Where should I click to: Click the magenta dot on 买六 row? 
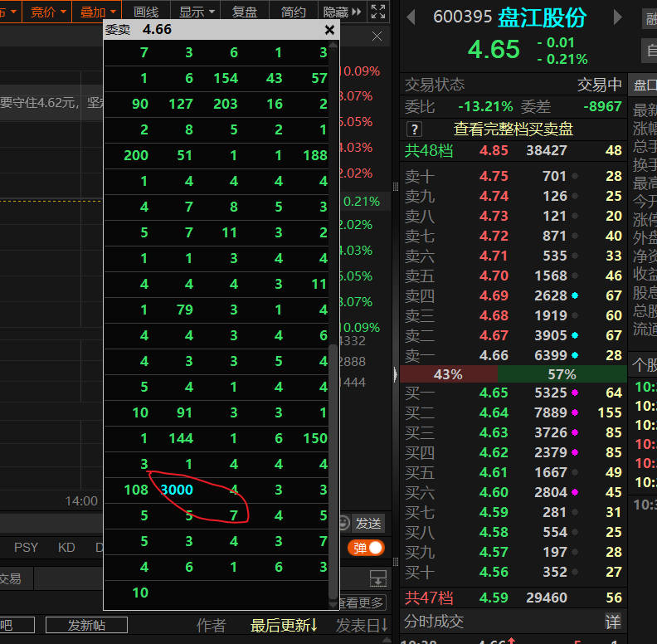click(575, 492)
